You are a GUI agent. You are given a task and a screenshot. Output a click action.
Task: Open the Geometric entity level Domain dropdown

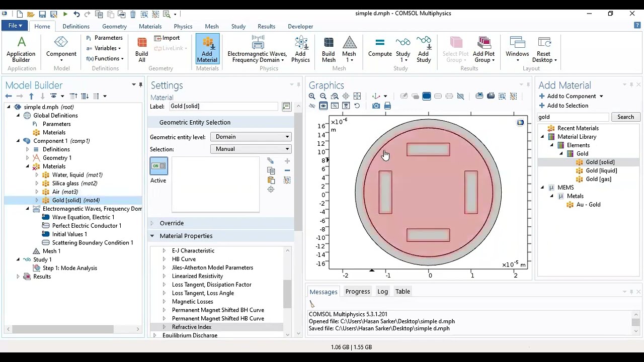coord(251,137)
